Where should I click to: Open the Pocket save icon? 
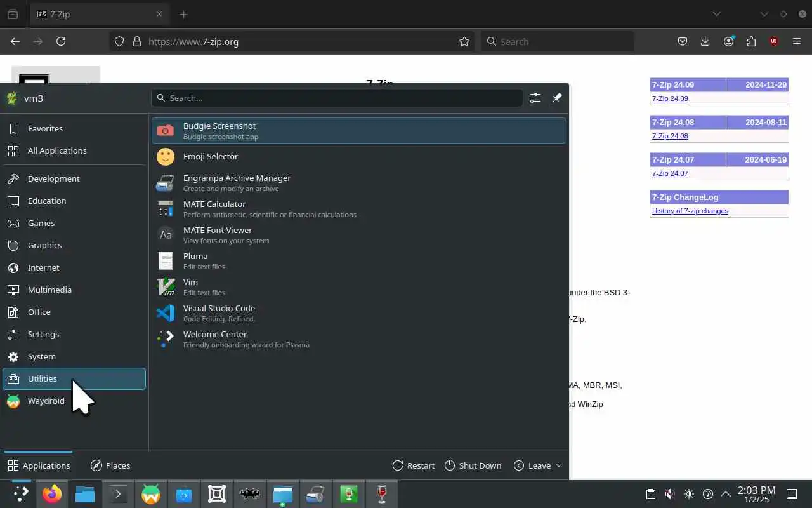(683, 41)
